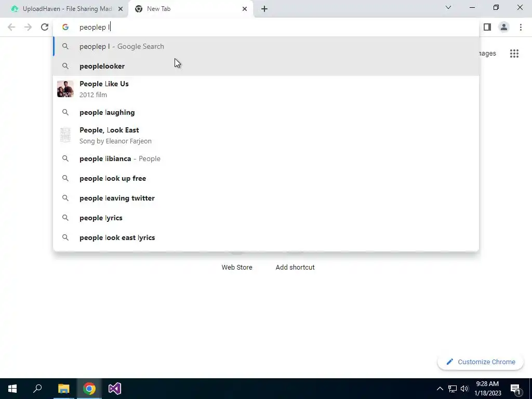Show hidden system tray icons
The height and width of the screenshot is (399, 532).
[x=440, y=389]
